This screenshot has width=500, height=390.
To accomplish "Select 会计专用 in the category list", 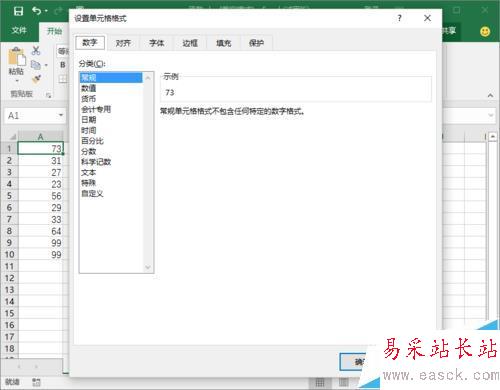I will coord(111,109).
